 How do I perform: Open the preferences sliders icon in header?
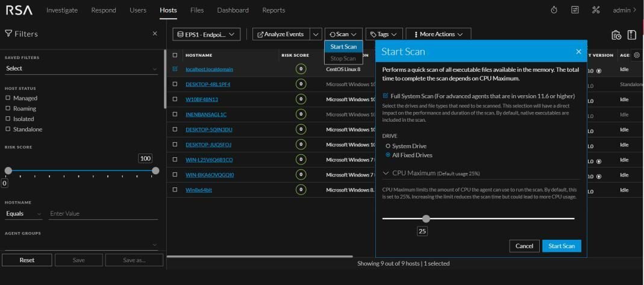coord(575,10)
